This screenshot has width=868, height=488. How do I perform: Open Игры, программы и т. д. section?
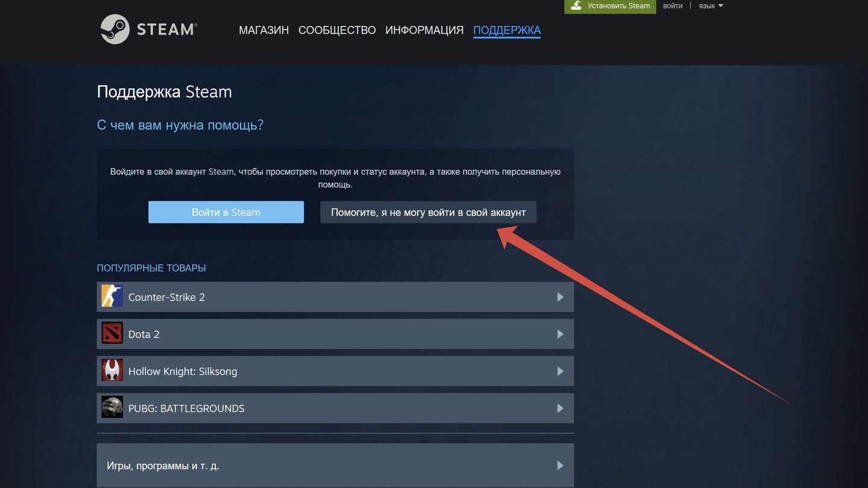click(335, 466)
